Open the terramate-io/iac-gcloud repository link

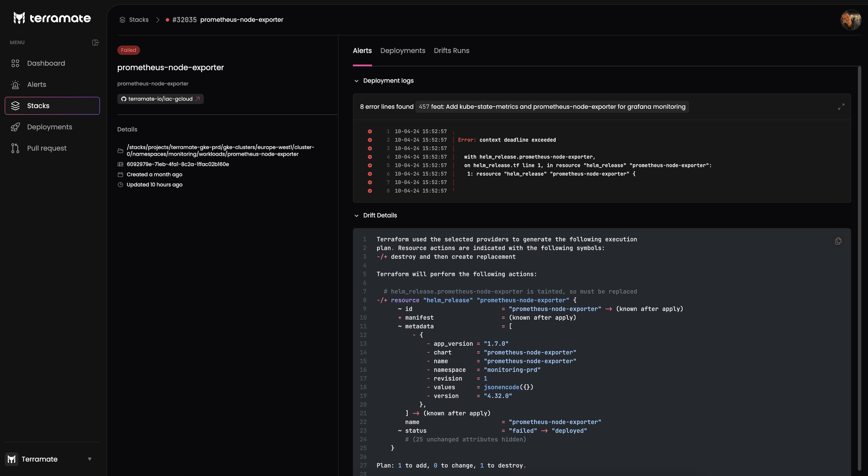click(x=160, y=99)
